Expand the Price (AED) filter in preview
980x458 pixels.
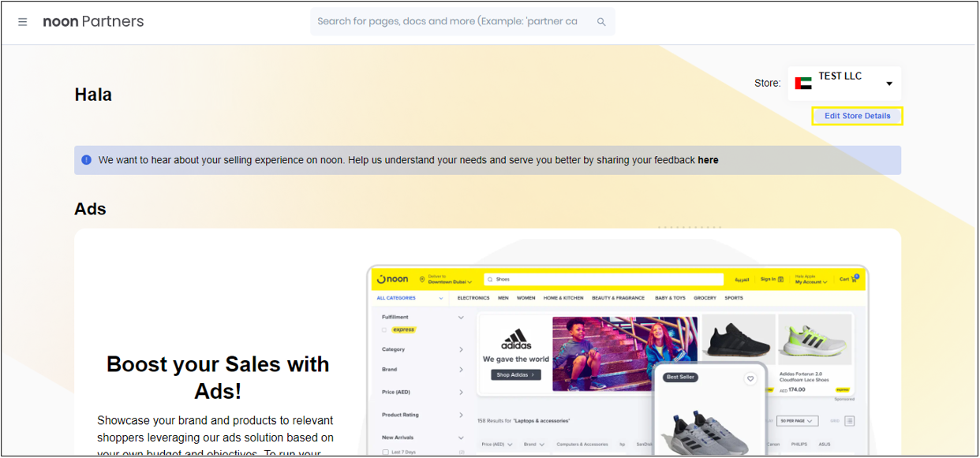[462, 392]
